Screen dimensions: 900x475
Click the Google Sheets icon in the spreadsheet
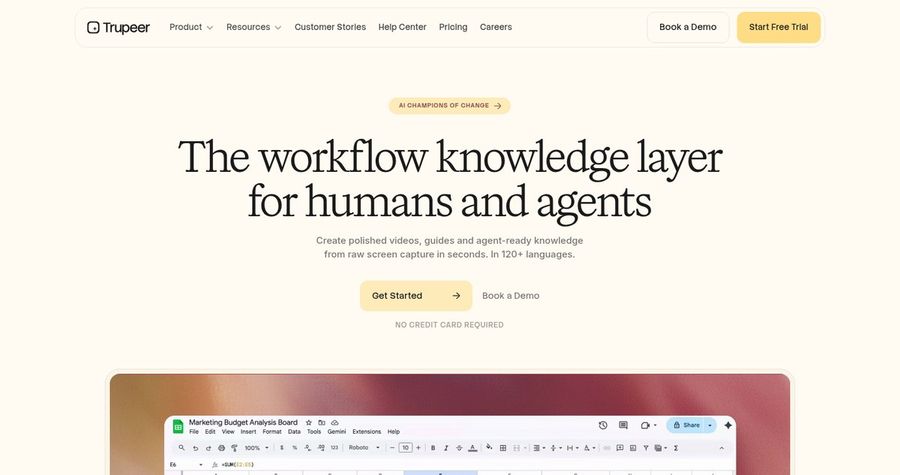(178, 426)
